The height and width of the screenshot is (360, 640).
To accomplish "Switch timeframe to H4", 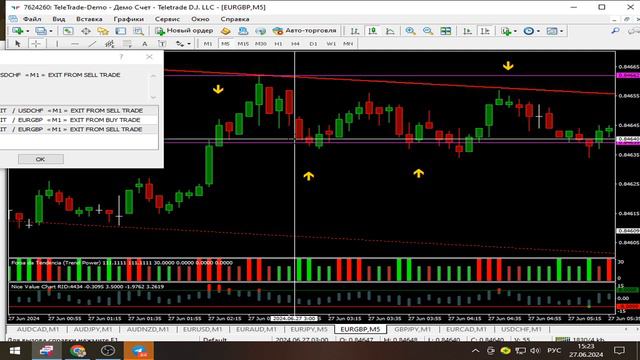I will (x=296, y=44).
